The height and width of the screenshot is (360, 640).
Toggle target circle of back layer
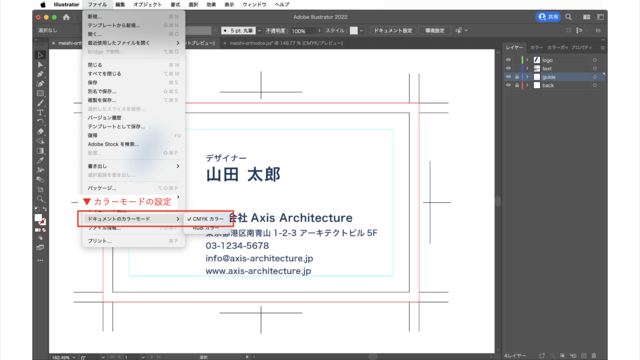click(595, 85)
